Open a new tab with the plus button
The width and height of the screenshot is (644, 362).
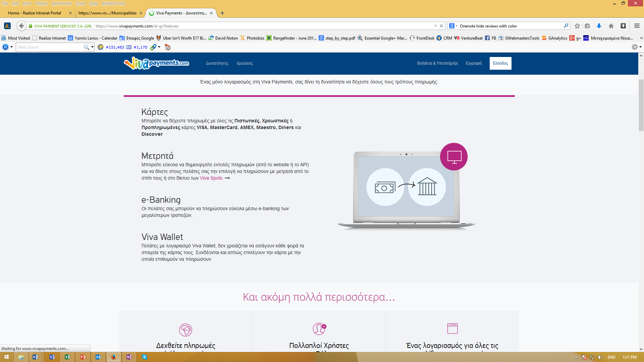[222, 13]
